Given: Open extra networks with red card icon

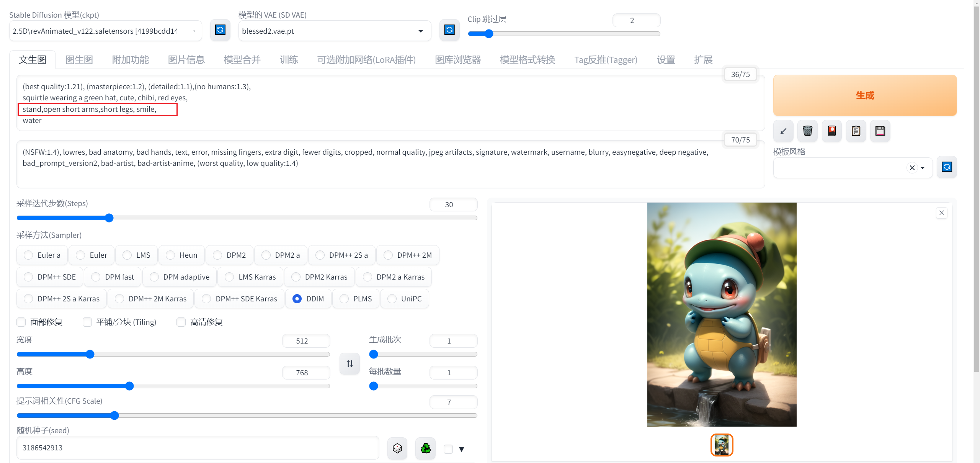Looking at the screenshot, I should (x=832, y=131).
